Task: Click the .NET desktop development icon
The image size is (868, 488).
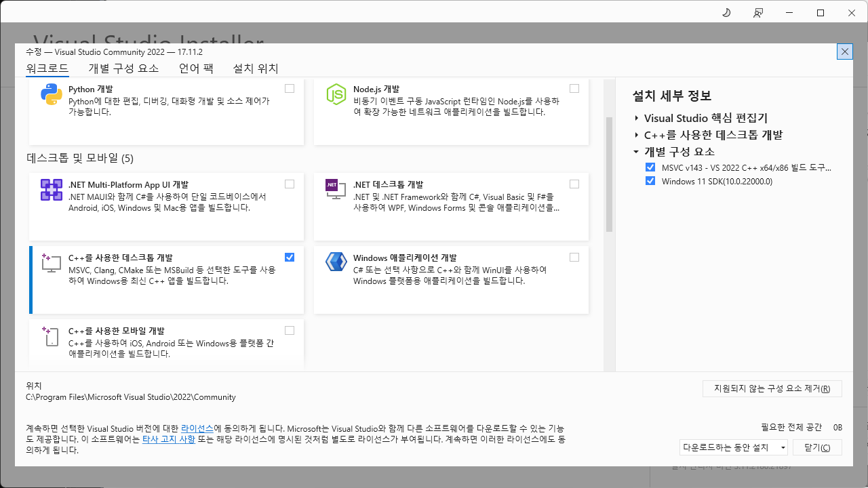Action: pos(336,190)
